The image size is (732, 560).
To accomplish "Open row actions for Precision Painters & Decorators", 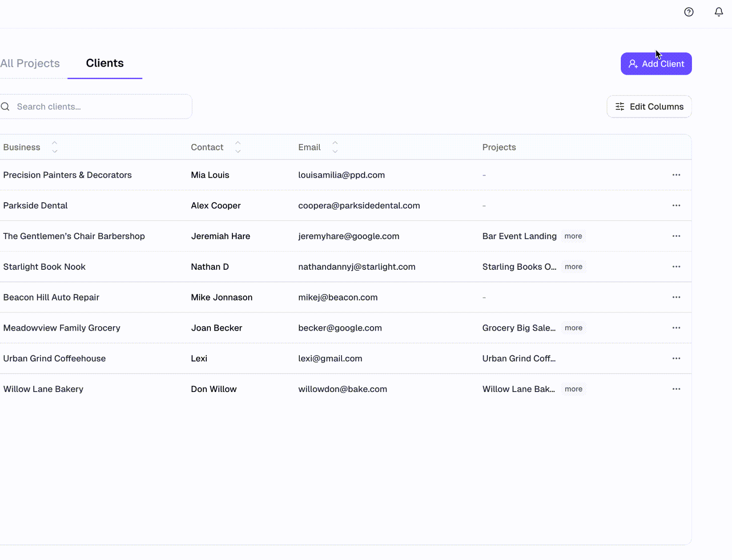I will pyautogui.click(x=676, y=175).
